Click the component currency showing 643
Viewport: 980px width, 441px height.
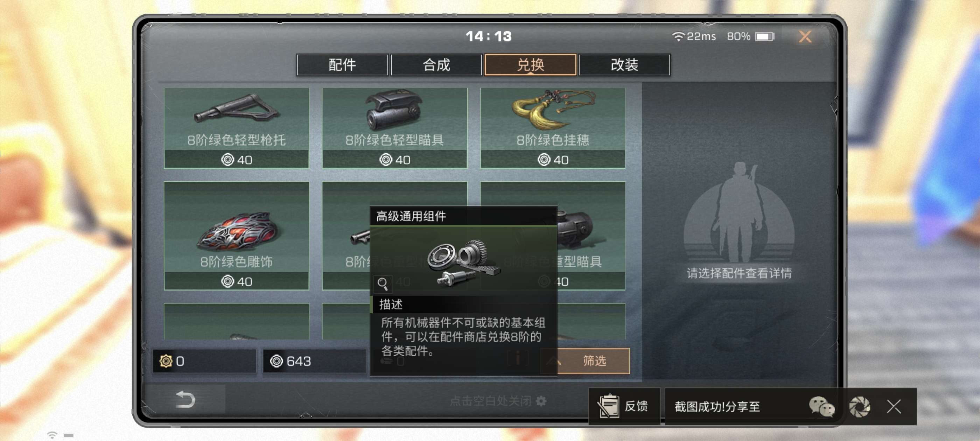point(315,361)
